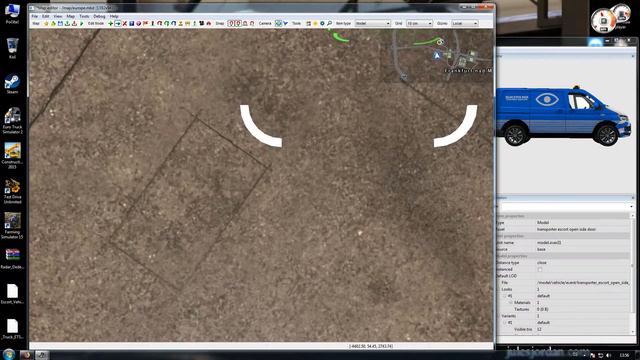This screenshot has height=360, width=640.
Task: Open the View menu
Action: tap(58, 16)
